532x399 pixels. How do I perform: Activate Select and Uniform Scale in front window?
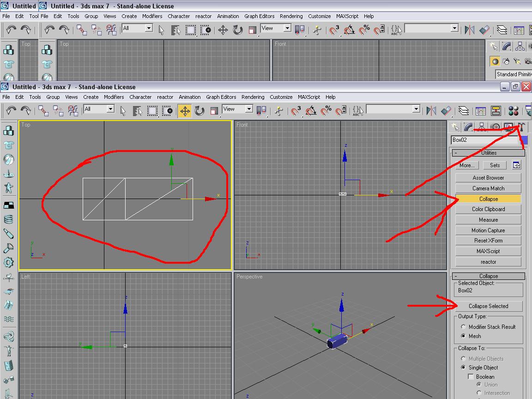pos(214,111)
